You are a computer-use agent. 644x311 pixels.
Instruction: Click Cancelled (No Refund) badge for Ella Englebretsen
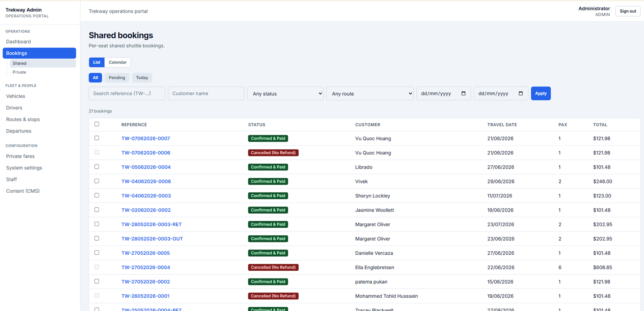(273, 268)
